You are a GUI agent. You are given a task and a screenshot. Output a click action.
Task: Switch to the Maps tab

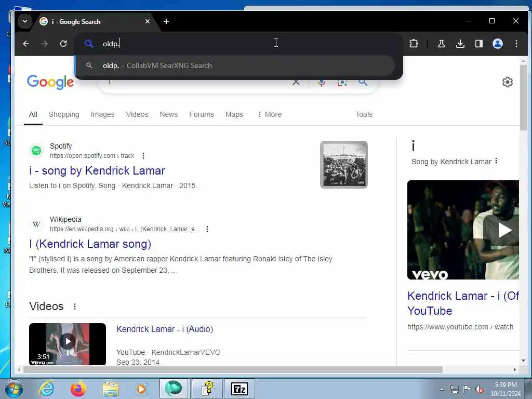pos(234,114)
